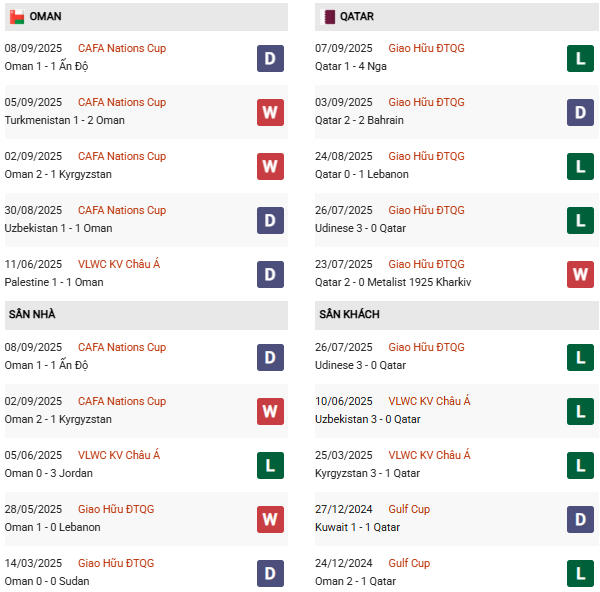Select the SÂN KHÁCH section header
Viewport: 600px width, 592px height.
point(349,315)
